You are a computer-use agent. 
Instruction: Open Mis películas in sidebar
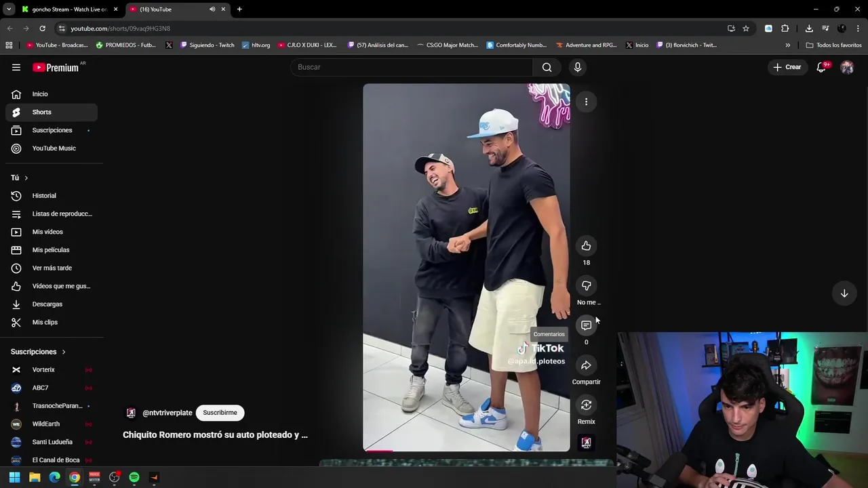(52, 250)
